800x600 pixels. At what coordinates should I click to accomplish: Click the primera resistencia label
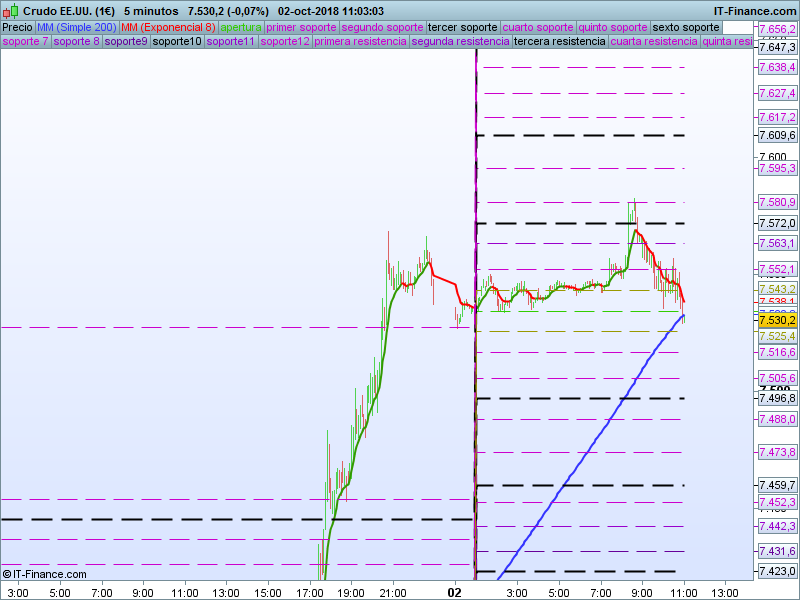pyautogui.click(x=360, y=41)
